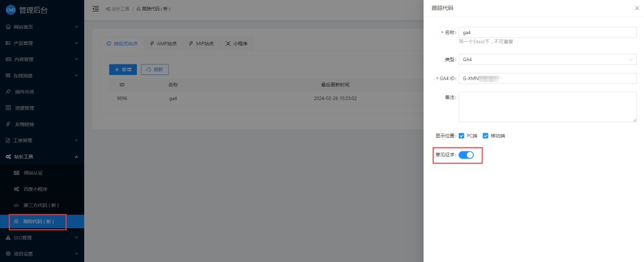The height and width of the screenshot is (262, 644).
Task: Expand the 项目设置 chevron
Action: 76,253
